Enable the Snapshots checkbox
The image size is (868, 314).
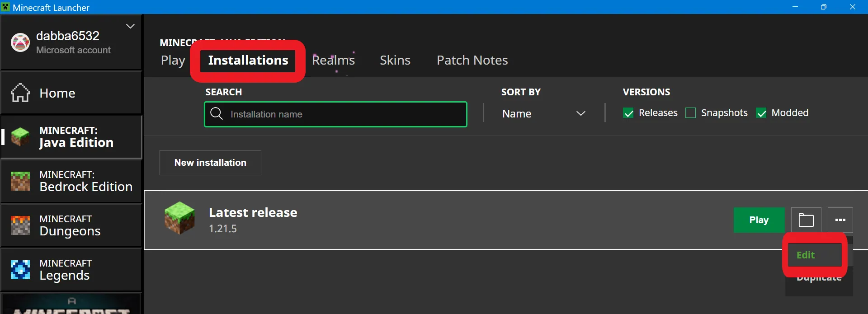point(691,113)
